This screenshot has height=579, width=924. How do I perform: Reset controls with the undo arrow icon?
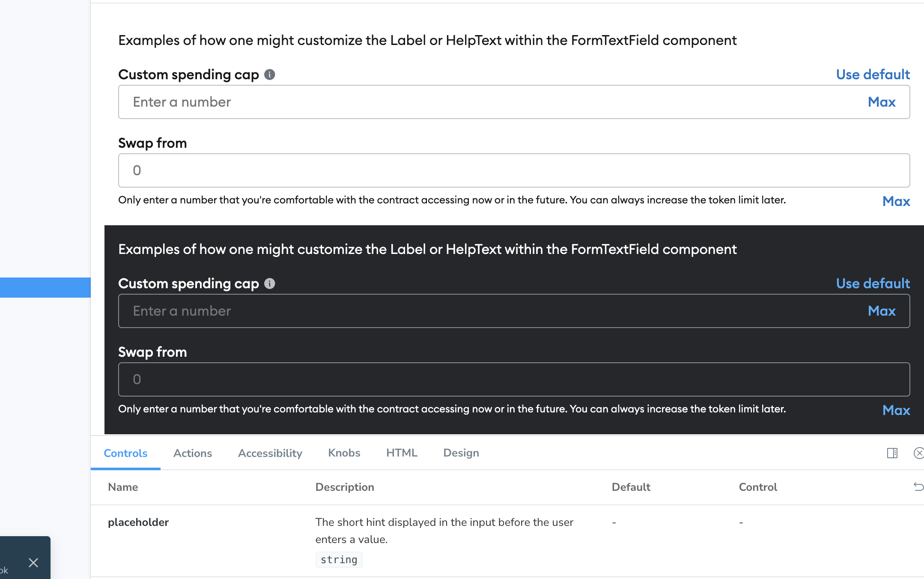pyautogui.click(x=918, y=486)
